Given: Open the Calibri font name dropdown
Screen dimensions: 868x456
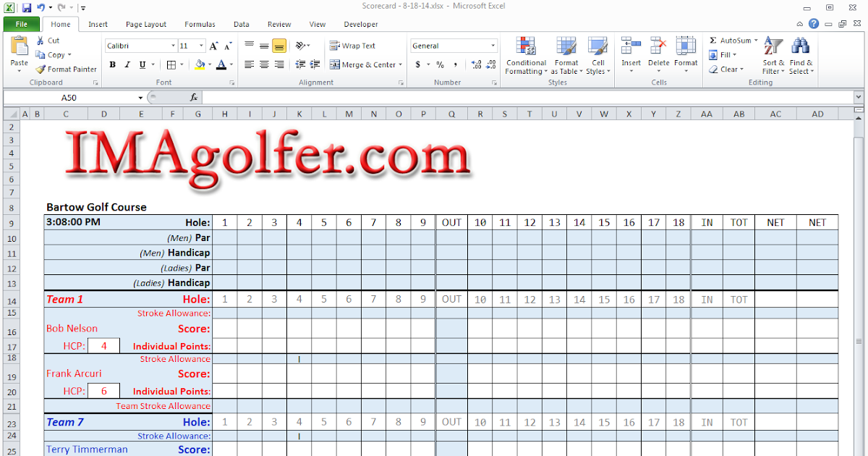Looking at the screenshot, I should (x=173, y=46).
